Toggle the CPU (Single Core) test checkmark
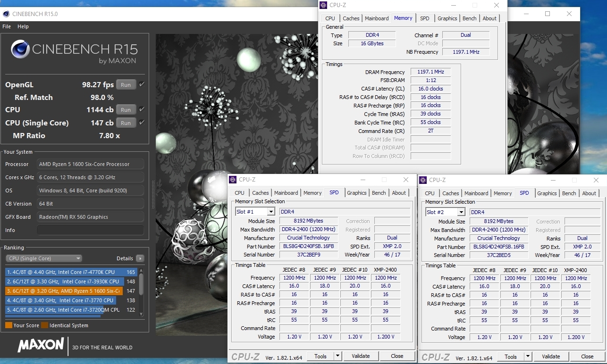 tap(142, 123)
